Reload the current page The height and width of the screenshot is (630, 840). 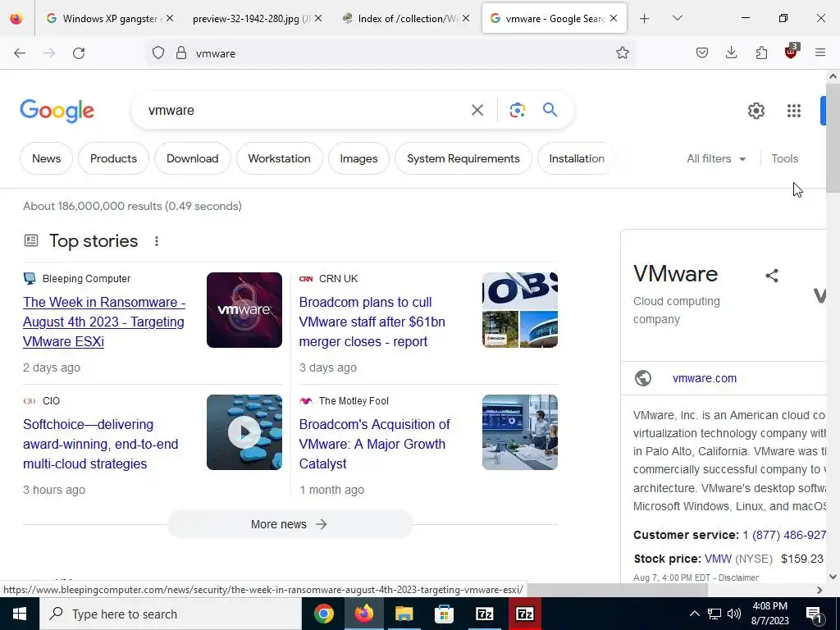(79, 53)
